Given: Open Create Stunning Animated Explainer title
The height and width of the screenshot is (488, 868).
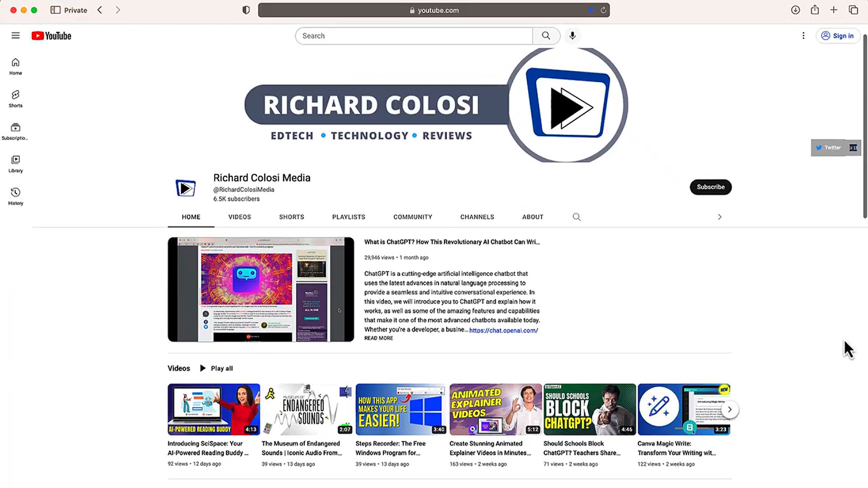Looking at the screenshot, I should point(490,448).
